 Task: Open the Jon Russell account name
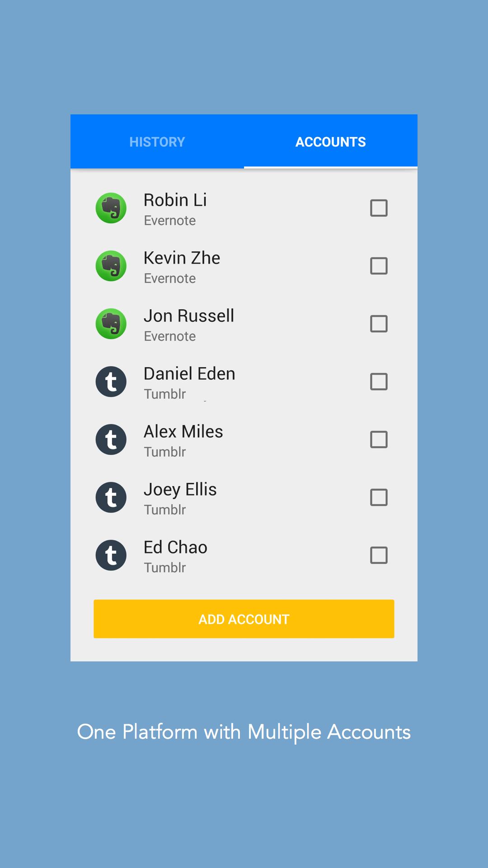(x=189, y=316)
